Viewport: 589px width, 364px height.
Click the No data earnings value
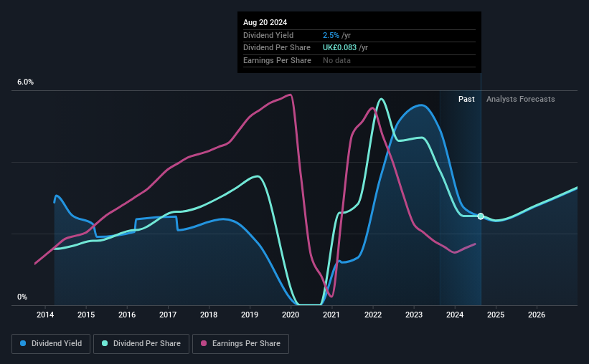coord(337,60)
